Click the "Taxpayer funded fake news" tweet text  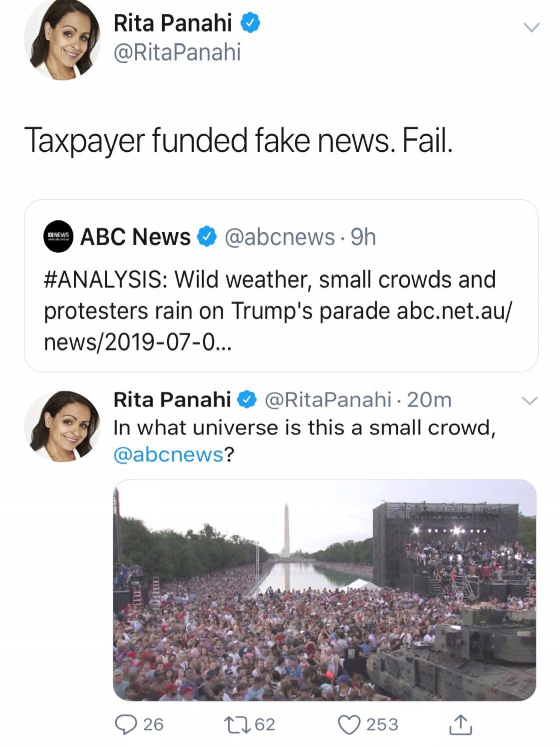[239, 140]
